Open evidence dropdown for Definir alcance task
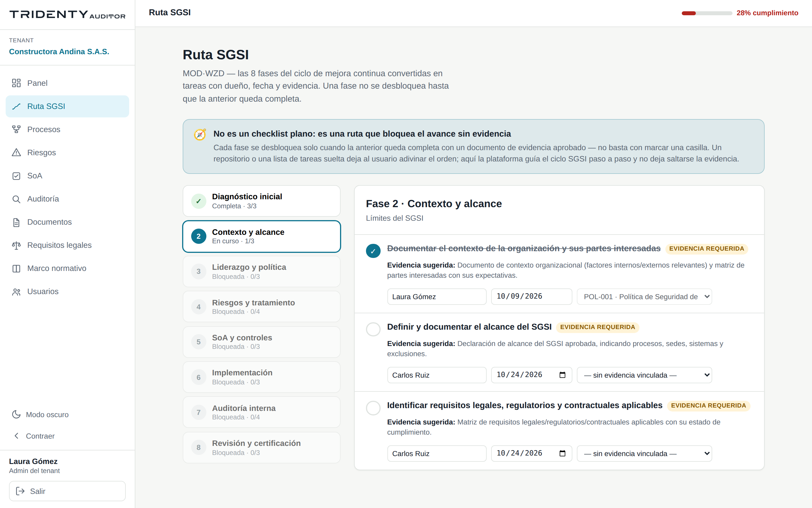812x508 pixels. 644,375
